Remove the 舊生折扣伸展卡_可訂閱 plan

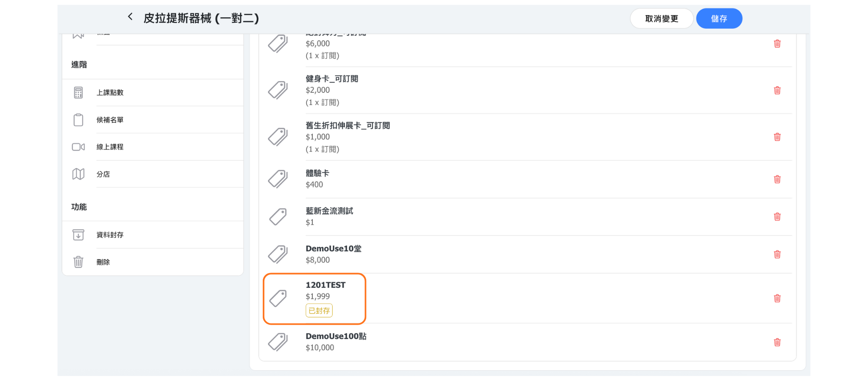[x=777, y=137]
